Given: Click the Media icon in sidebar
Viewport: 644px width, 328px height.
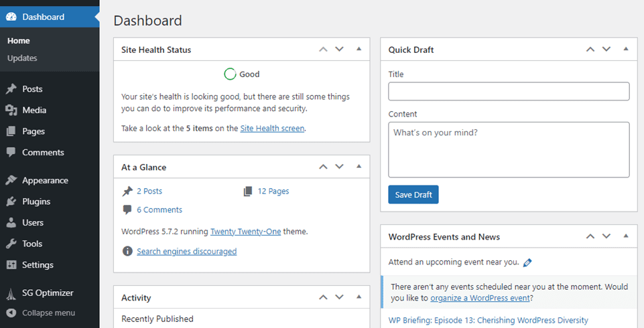Looking at the screenshot, I should tap(11, 110).
